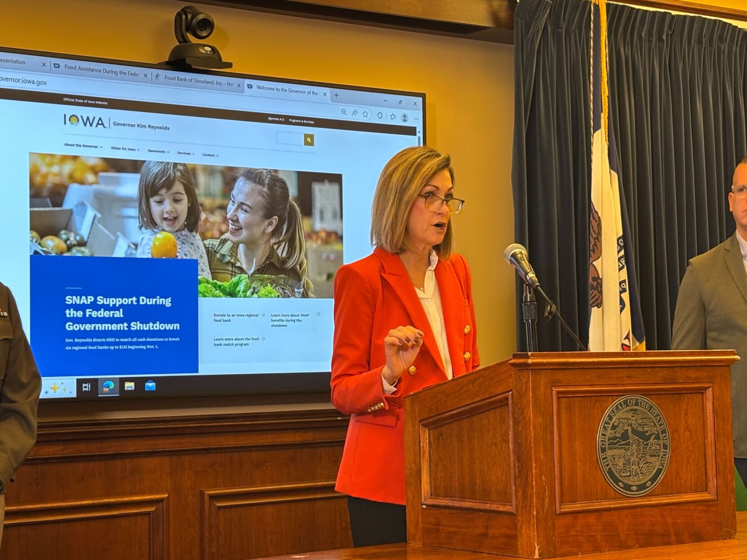Add page to favorites with star icon
The width and height of the screenshot is (747, 560).
[365, 114]
